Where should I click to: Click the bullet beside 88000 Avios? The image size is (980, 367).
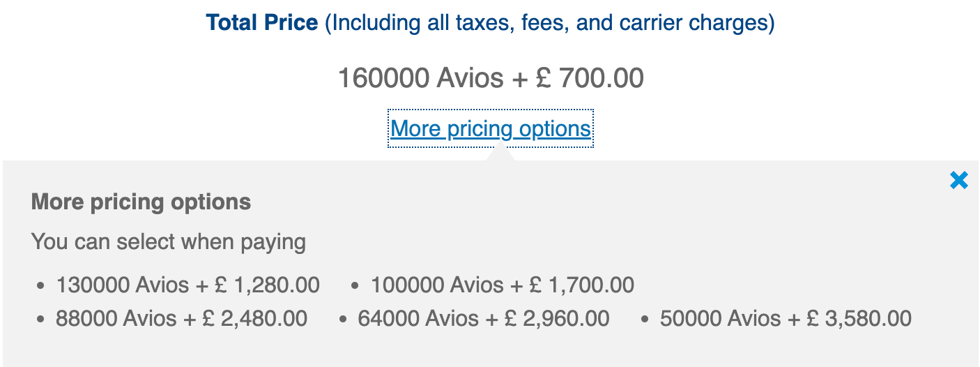tap(41, 320)
